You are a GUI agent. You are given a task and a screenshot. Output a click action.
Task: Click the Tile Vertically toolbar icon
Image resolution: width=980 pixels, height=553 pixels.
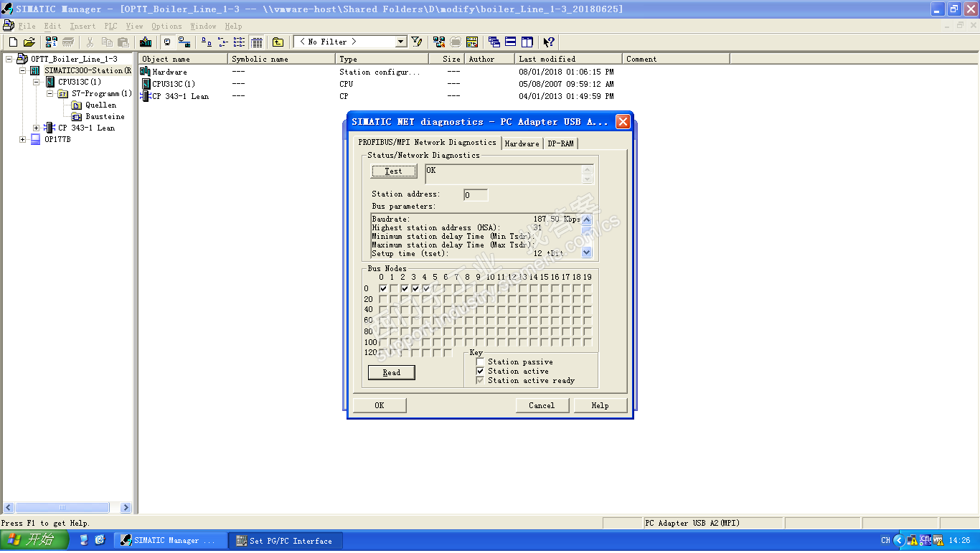click(x=527, y=42)
